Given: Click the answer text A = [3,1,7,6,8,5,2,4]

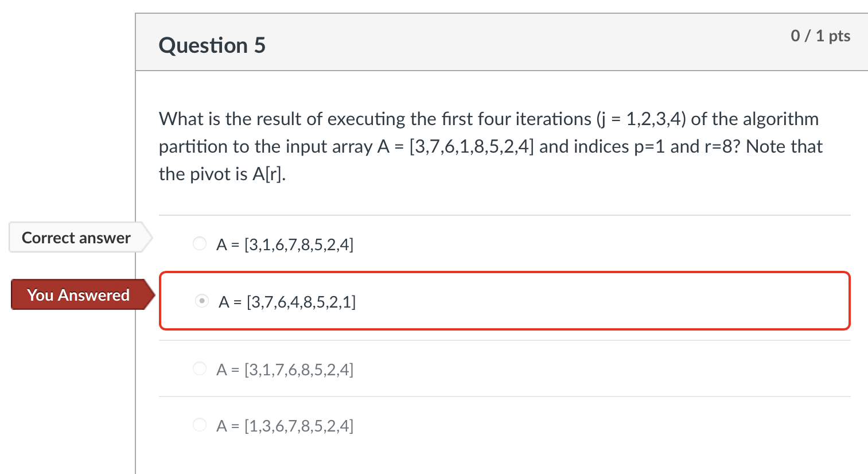Looking at the screenshot, I should coord(285,369).
